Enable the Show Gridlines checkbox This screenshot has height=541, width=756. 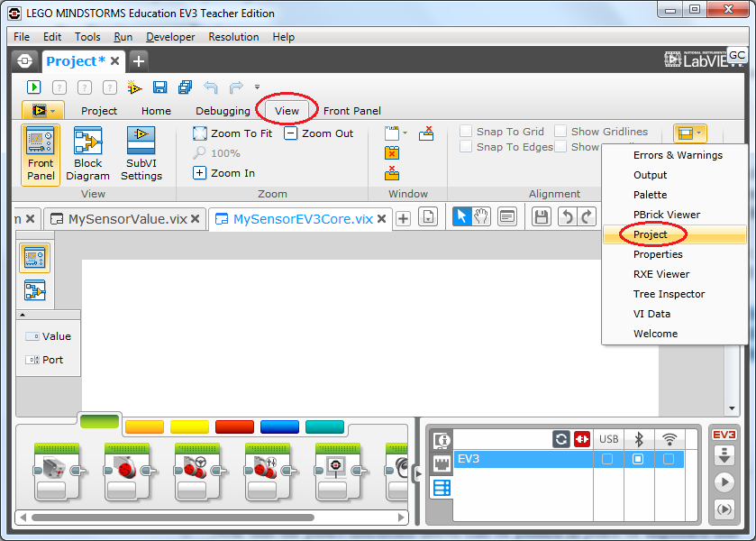(560, 132)
